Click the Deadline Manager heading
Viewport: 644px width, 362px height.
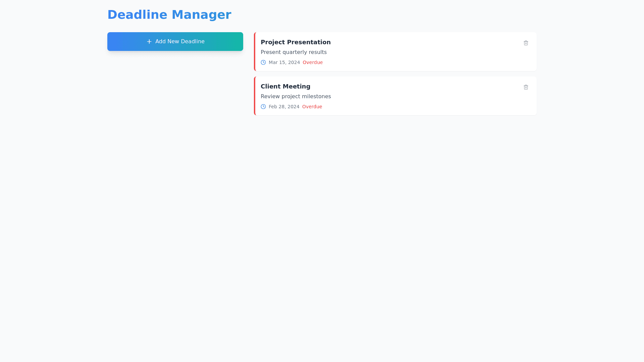pos(169,15)
